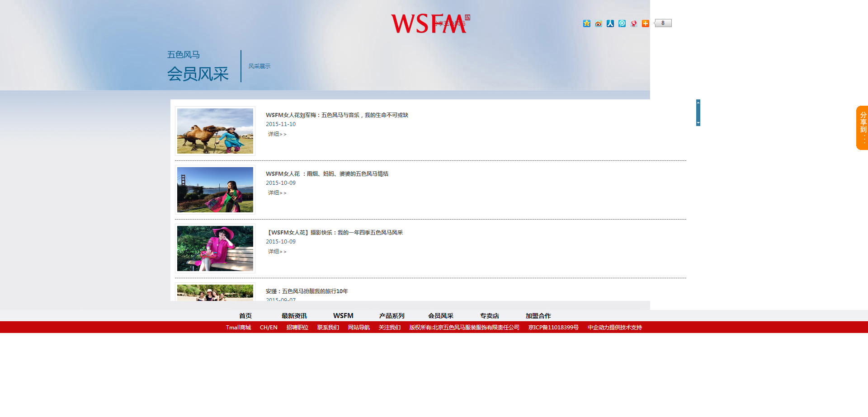Open 最新资讯 navigation item
Screen dimensions: 868x417
(x=294, y=316)
